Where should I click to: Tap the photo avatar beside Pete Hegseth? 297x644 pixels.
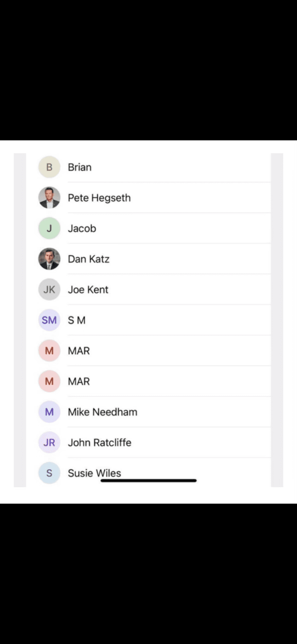tap(49, 198)
